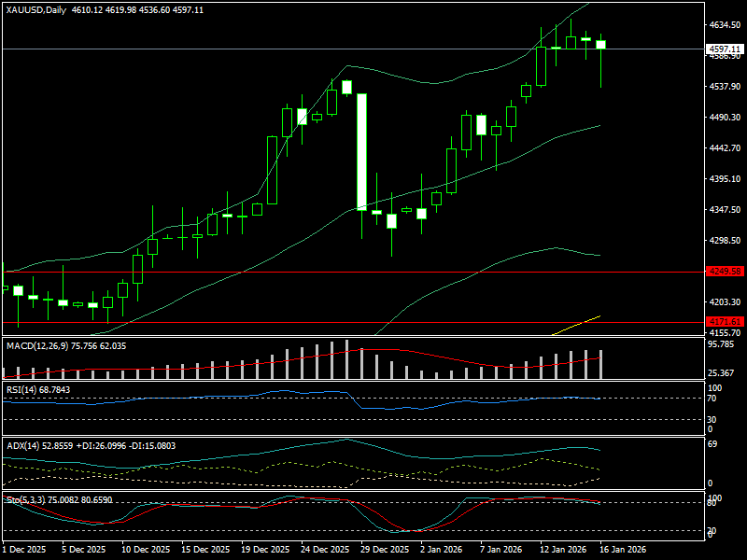The width and height of the screenshot is (747, 560).
Task: Click the 4634.50 price axis value
Action: 725,25
